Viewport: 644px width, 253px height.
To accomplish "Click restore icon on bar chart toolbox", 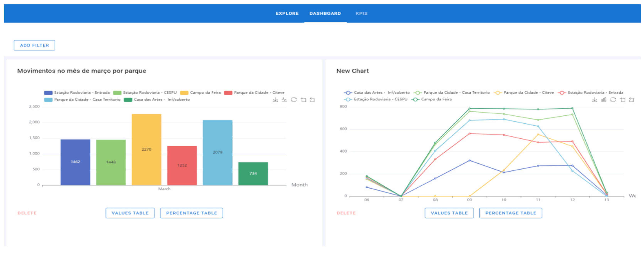I will pyautogui.click(x=294, y=100).
